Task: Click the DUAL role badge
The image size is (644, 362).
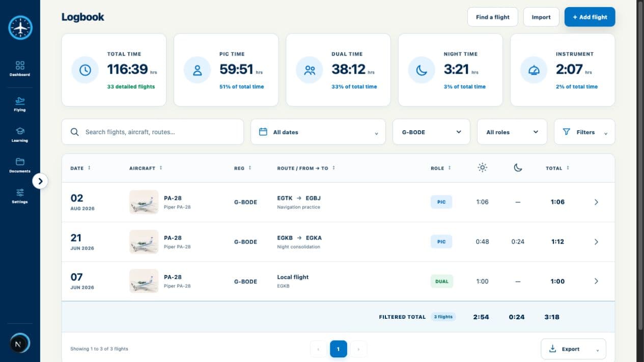Action: point(442,281)
